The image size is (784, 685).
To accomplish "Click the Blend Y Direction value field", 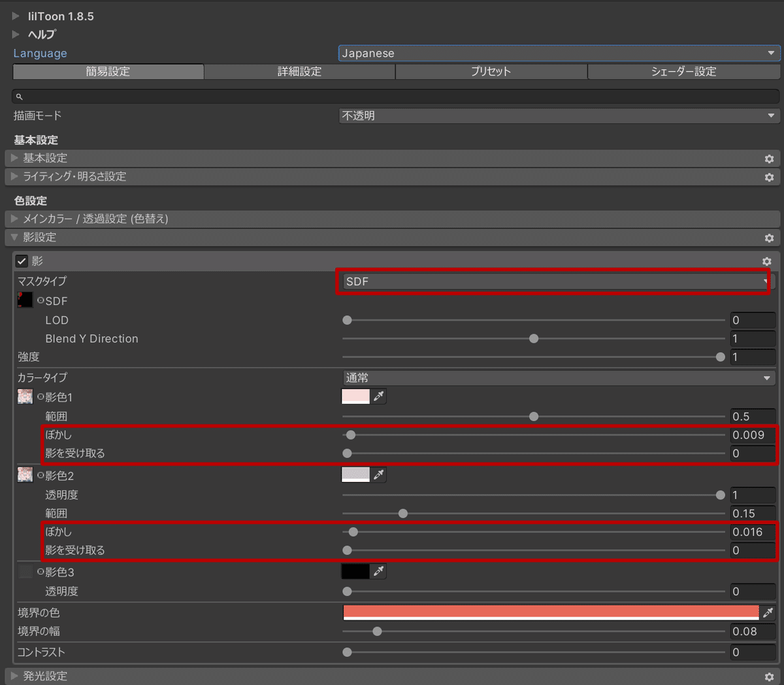I will (753, 338).
